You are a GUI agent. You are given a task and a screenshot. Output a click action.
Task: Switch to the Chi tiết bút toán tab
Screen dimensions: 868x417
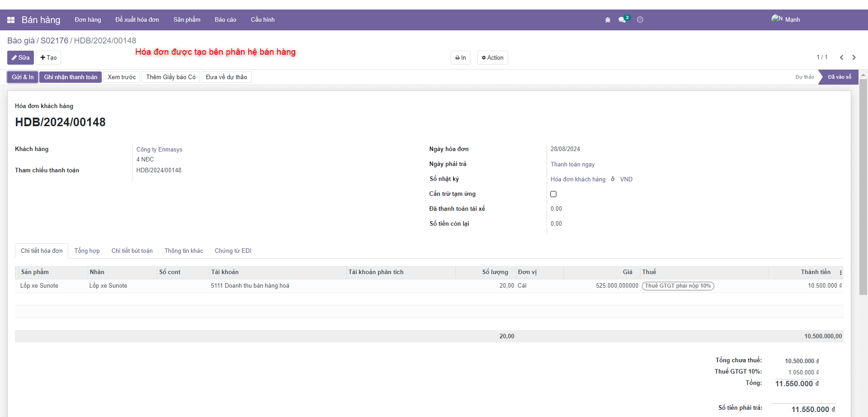coord(132,251)
